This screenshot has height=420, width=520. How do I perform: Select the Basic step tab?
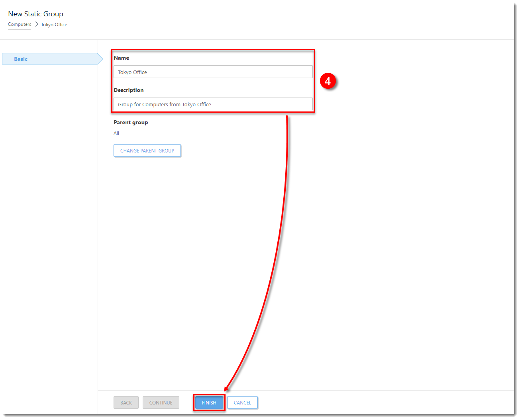point(21,59)
